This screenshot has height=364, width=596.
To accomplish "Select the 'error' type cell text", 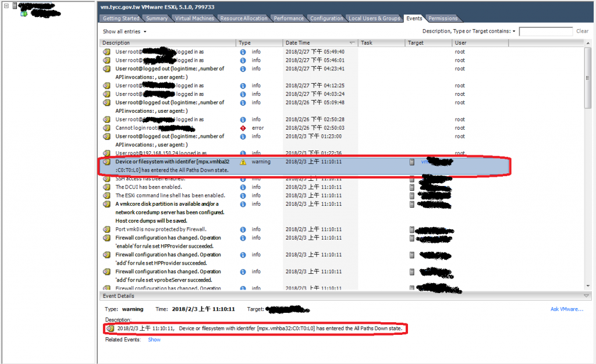I will [x=258, y=128].
